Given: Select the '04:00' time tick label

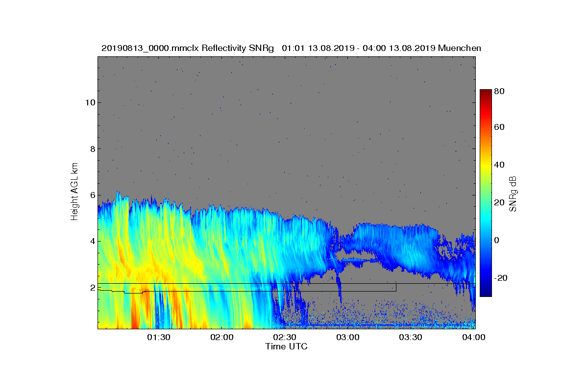Looking at the screenshot, I should (474, 337).
